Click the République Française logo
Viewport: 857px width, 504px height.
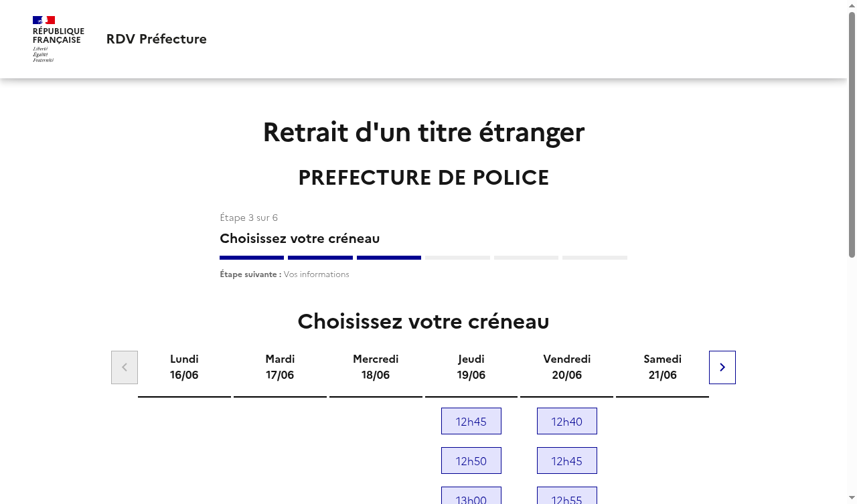pyautogui.click(x=58, y=39)
